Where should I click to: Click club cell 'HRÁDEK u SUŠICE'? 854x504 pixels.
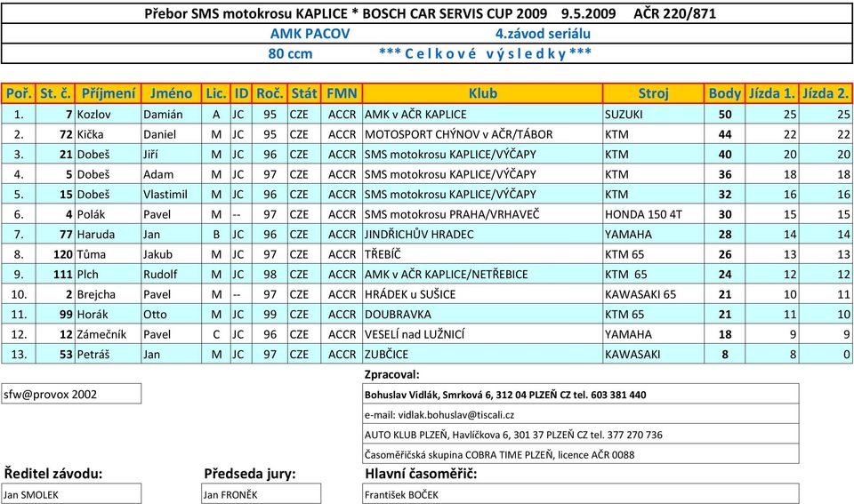tap(482, 294)
